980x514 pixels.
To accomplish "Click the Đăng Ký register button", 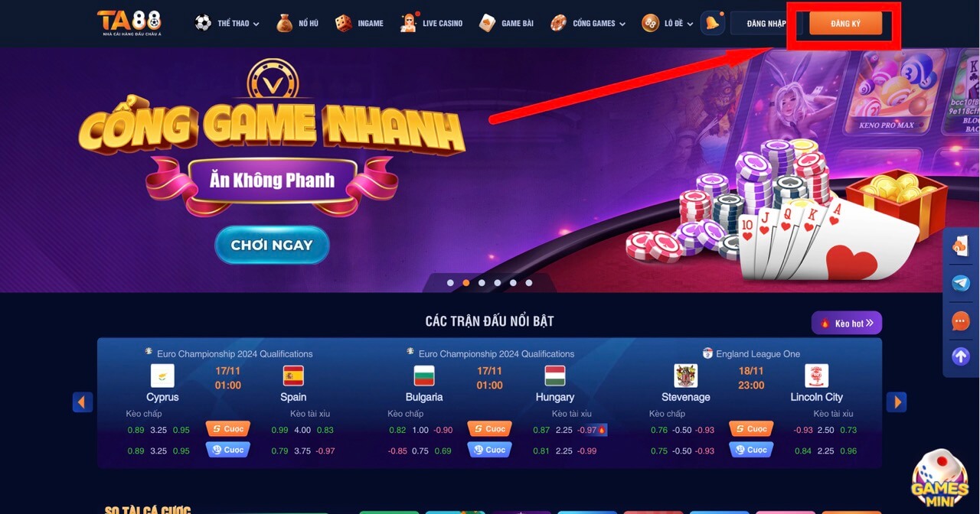I will coord(845,24).
